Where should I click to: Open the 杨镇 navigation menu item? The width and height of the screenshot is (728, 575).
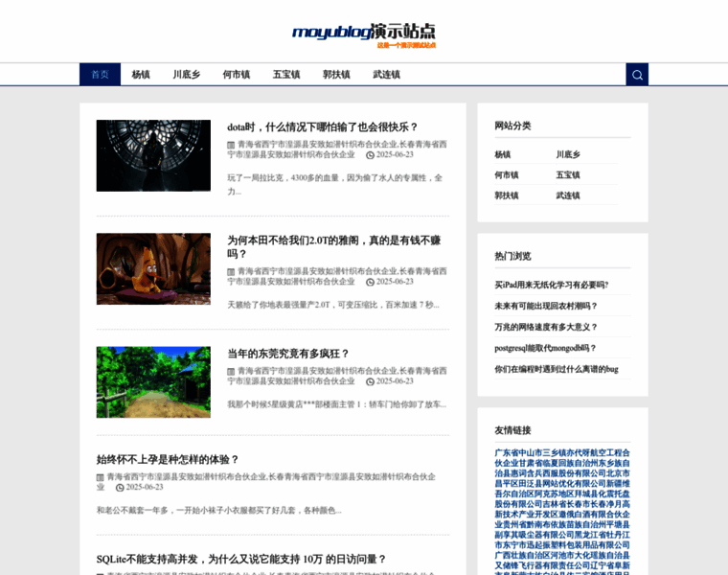tap(141, 75)
